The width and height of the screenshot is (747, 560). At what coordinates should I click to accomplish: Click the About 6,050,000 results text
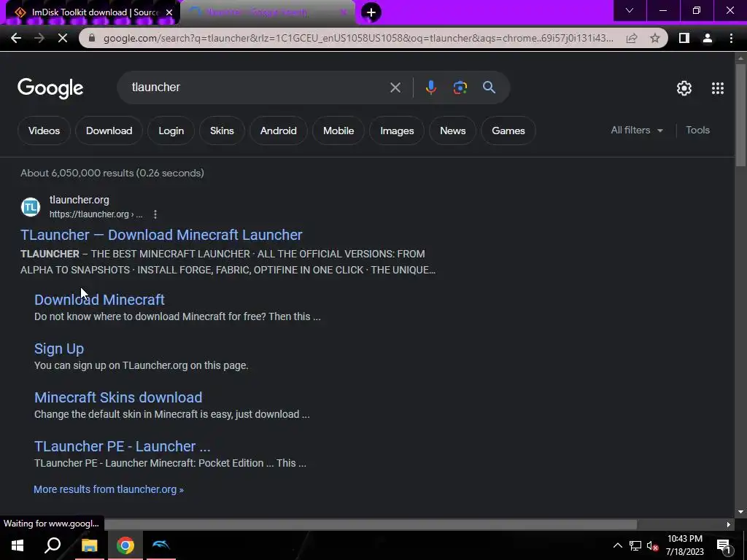(112, 173)
